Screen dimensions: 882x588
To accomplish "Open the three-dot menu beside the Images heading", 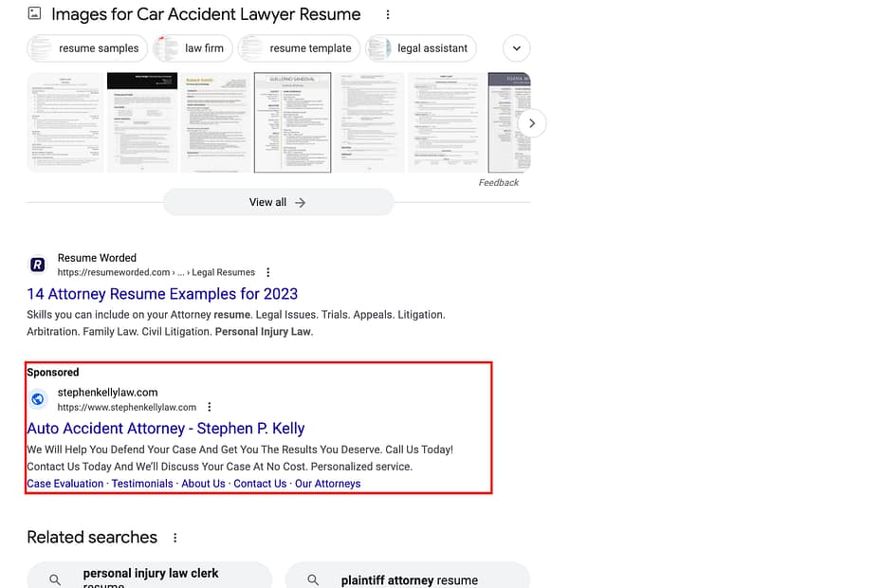I will tap(388, 14).
